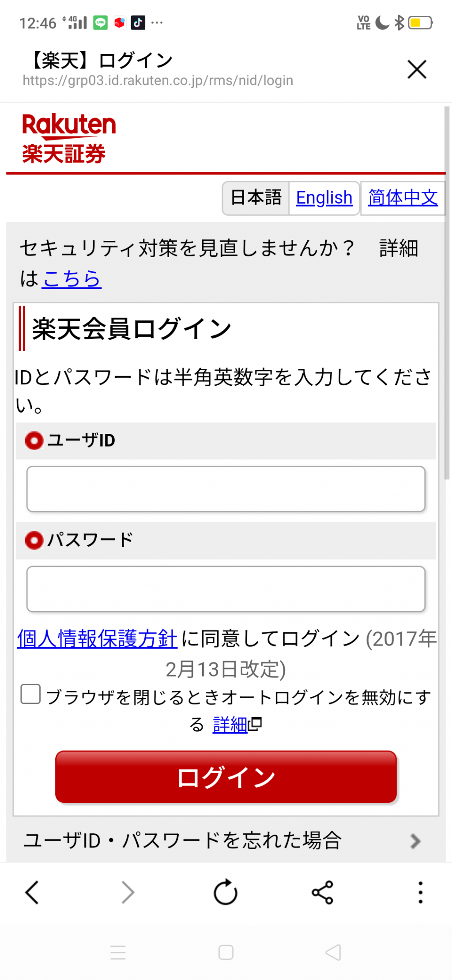This screenshot has width=452, height=980.
Task: Reload the page with the refresh icon
Action: pyautogui.click(x=226, y=892)
